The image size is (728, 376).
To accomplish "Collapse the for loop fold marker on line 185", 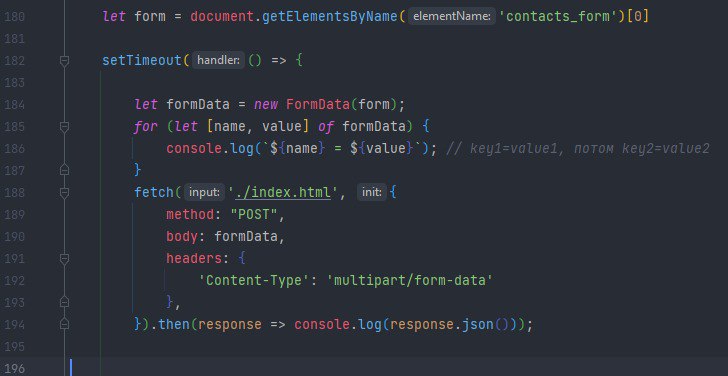I will click(65, 127).
